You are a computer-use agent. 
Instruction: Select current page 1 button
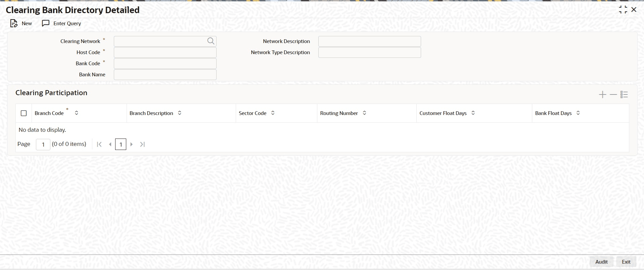121,144
